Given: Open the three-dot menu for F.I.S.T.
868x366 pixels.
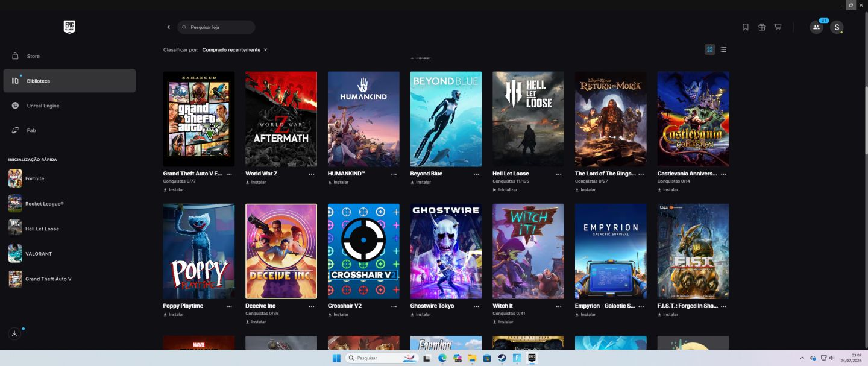Looking at the screenshot, I should tap(723, 306).
